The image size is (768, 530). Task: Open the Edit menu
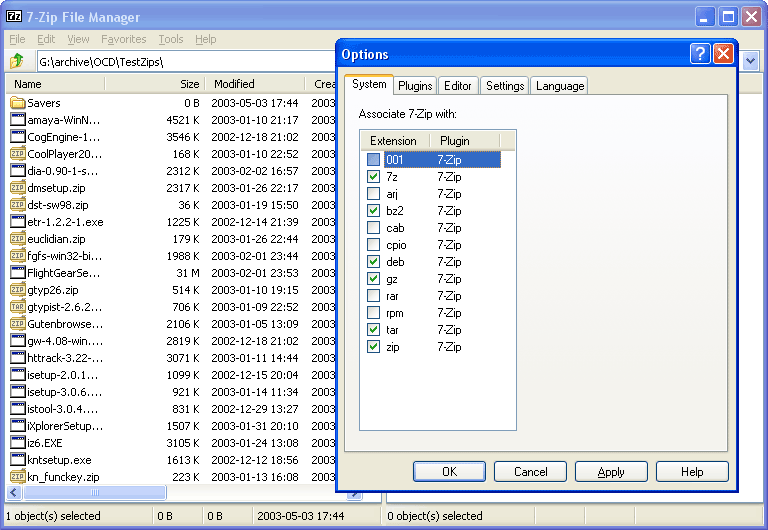tap(46, 39)
